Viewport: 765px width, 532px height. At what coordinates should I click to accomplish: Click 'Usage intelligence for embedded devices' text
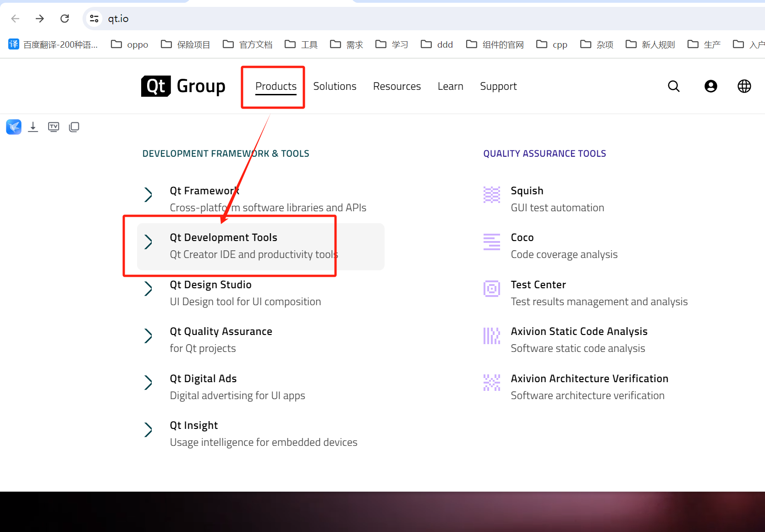[x=264, y=442]
